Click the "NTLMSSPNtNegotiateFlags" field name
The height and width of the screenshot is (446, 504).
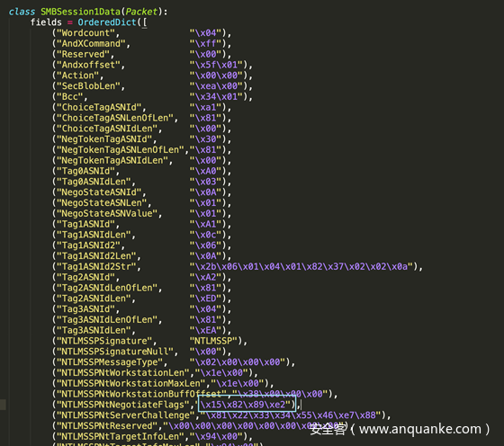coord(123,405)
